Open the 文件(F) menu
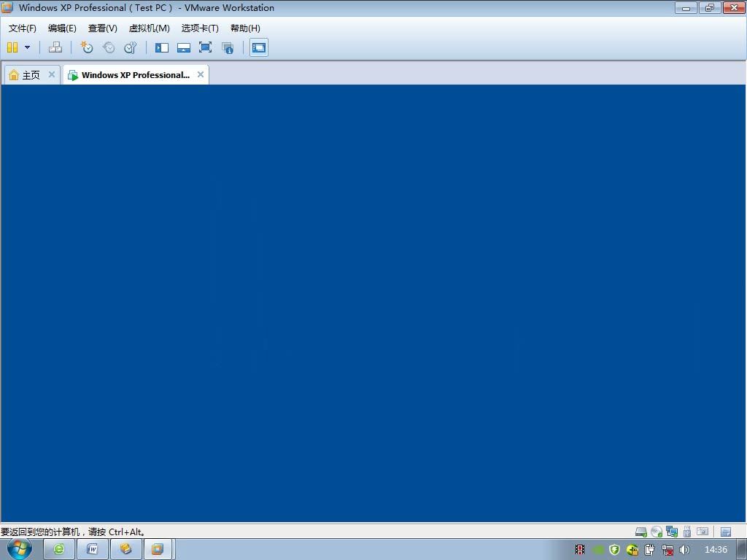The image size is (747, 560). (x=23, y=28)
